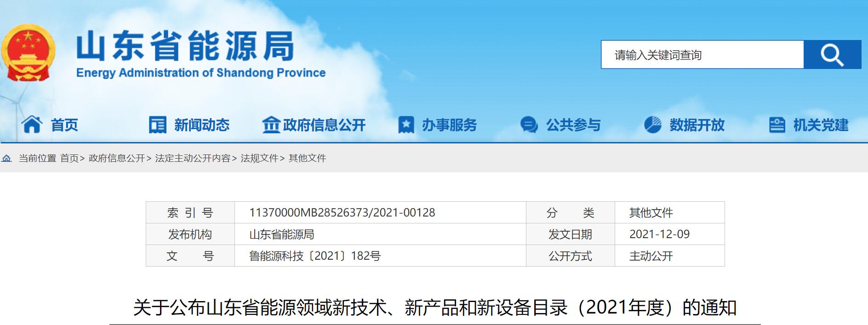Image resolution: width=868 pixels, height=325 pixels.
Task: Click the magnifying glass search button
Action: (832, 55)
